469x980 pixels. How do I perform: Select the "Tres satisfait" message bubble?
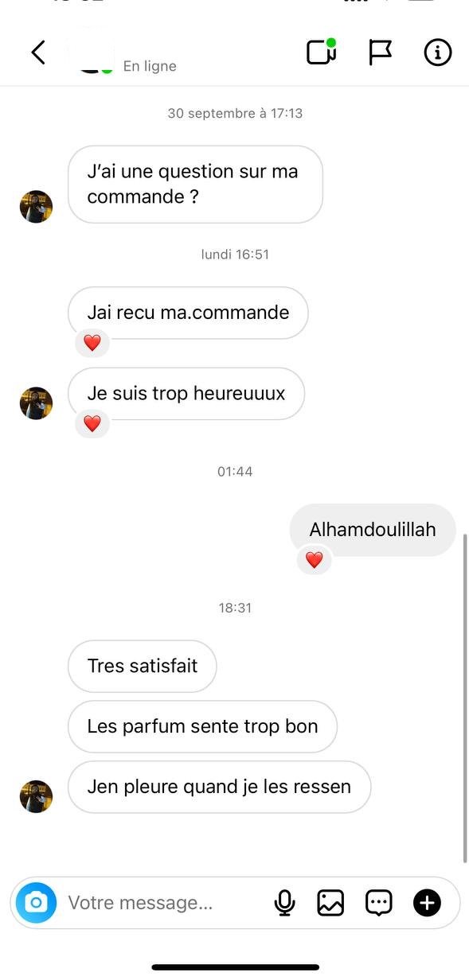click(x=143, y=666)
